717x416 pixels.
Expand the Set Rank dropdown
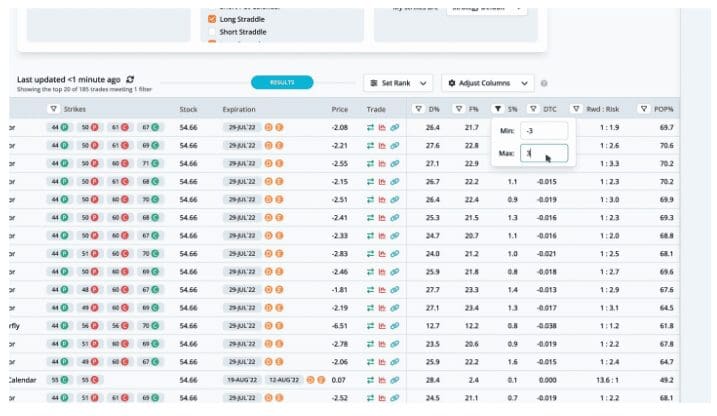[398, 83]
